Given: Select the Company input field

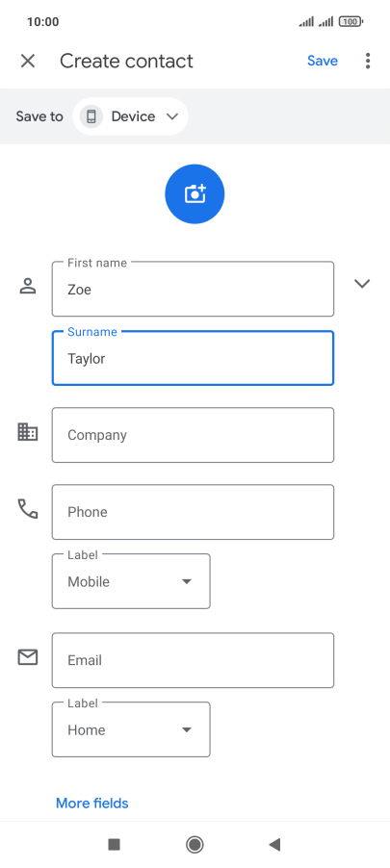Looking at the screenshot, I should (x=193, y=435).
